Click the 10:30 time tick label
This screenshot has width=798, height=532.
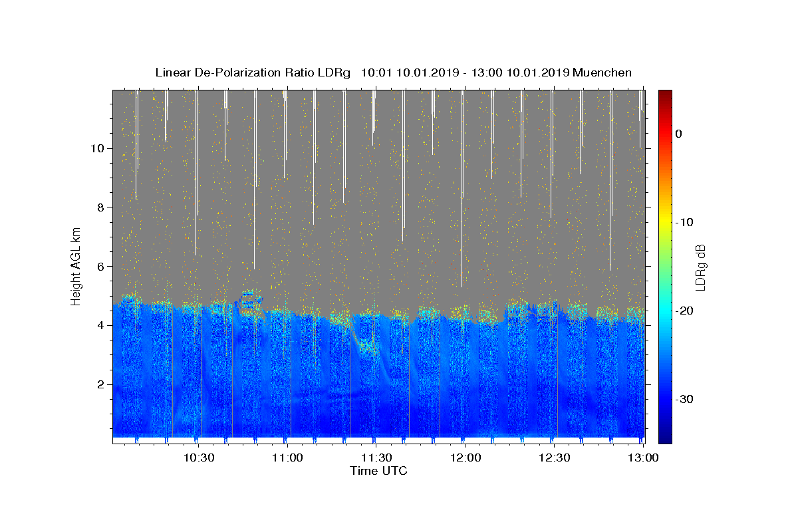pyautogui.click(x=199, y=458)
